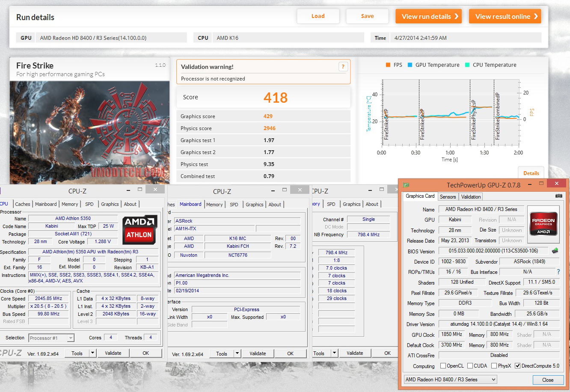Open the SPD tab in the middle CPU-Z

pyautogui.click(x=234, y=205)
